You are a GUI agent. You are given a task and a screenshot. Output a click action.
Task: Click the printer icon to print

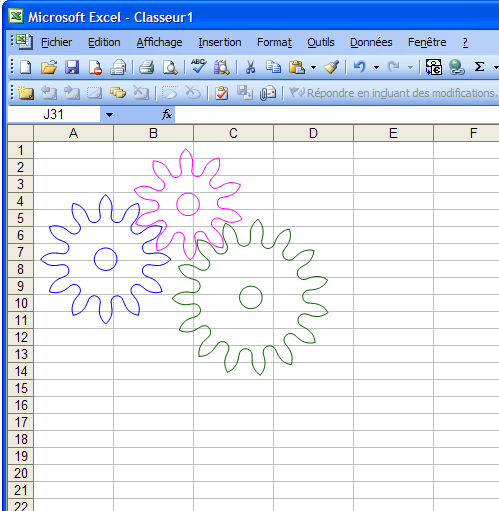[x=146, y=67]
